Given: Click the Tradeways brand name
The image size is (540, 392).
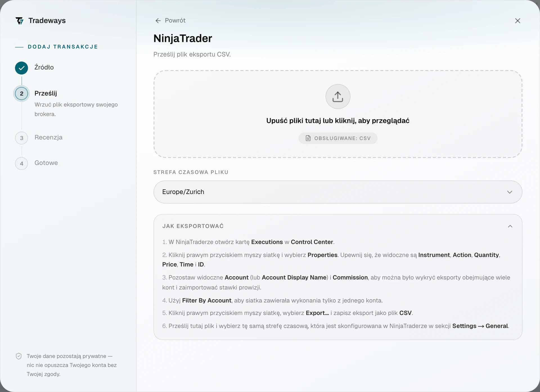Looking at the screenshot, I should coord(47,21).
